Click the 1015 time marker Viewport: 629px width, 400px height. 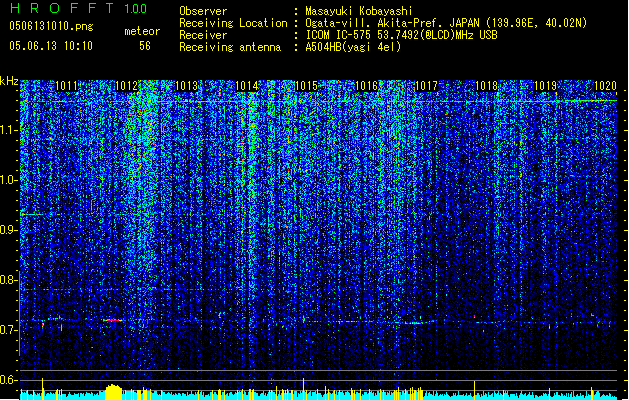(x=306, y=86)
